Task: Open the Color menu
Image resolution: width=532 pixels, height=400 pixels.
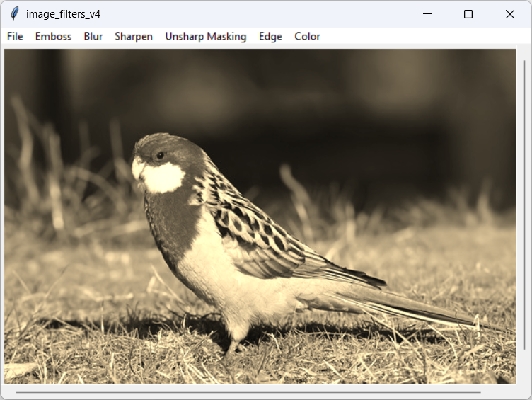Action: tap(307, 36)
